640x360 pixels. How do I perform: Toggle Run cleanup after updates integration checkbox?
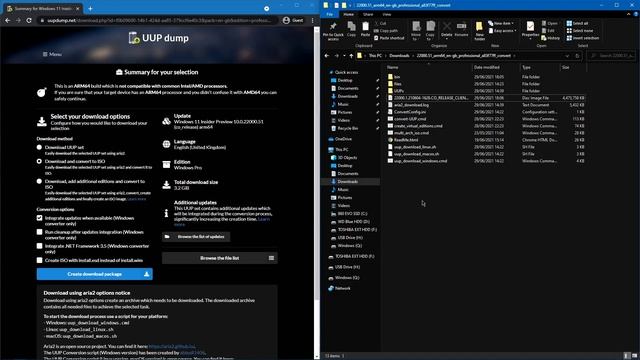[39, 232]
